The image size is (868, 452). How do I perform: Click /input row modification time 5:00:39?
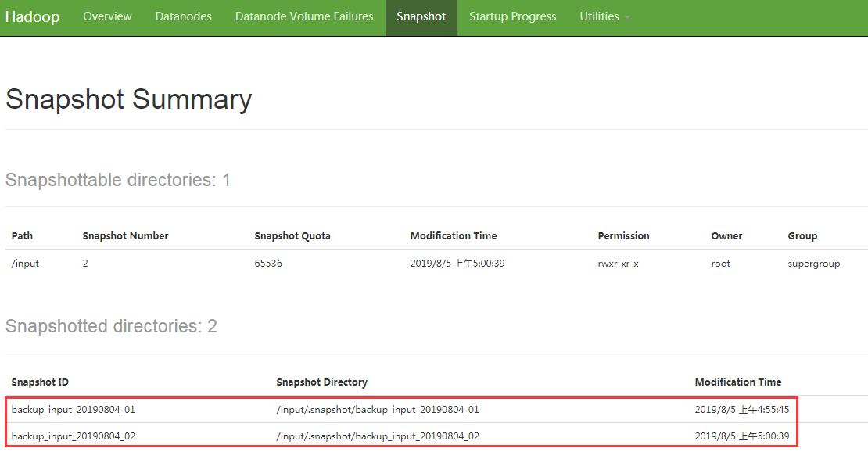pyautogui.click(x=457, y=264)
